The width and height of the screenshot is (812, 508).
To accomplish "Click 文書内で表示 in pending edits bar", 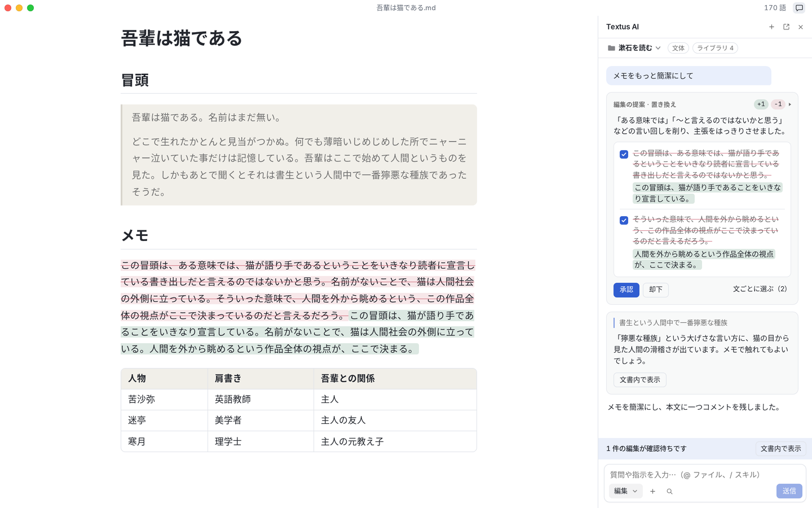I will 781,449.
